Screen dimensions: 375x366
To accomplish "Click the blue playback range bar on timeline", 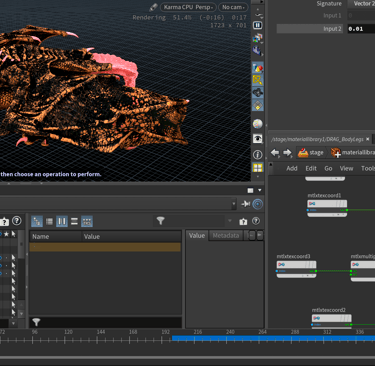I will click(x=273, y=338).
